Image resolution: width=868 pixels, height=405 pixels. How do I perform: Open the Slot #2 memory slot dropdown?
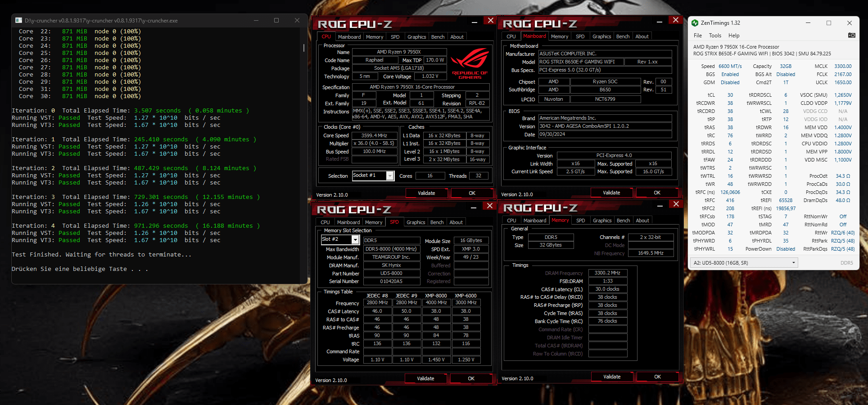[x=355, y=239]
